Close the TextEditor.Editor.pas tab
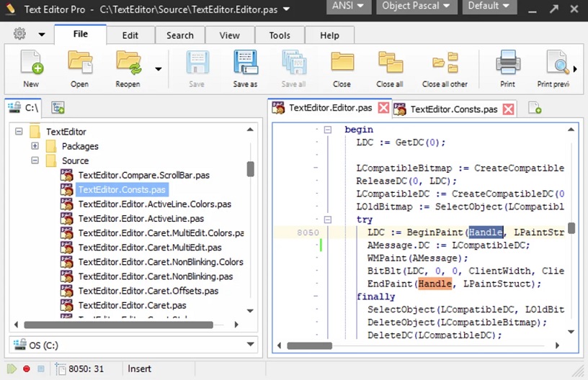The image size is (588, 380). point(383,108)
